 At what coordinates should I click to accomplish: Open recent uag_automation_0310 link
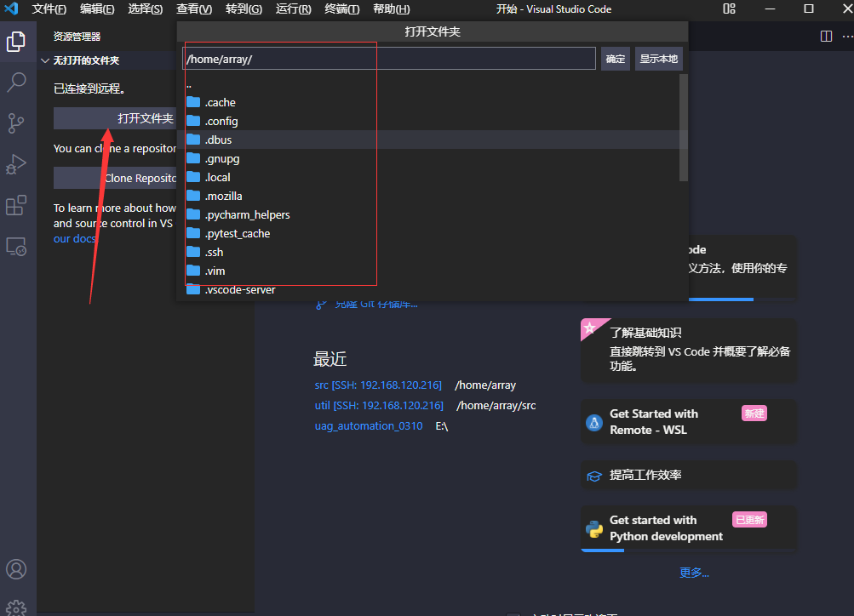[x=368, y=425]
